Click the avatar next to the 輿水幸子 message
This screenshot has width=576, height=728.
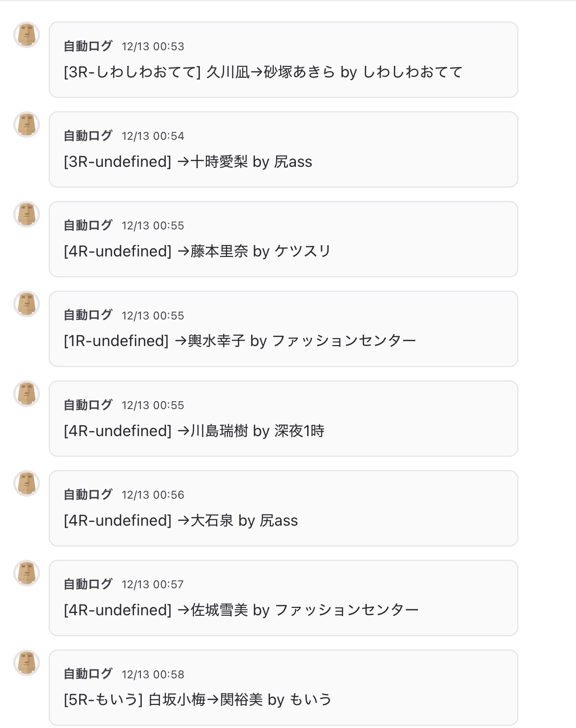point(27,304)
